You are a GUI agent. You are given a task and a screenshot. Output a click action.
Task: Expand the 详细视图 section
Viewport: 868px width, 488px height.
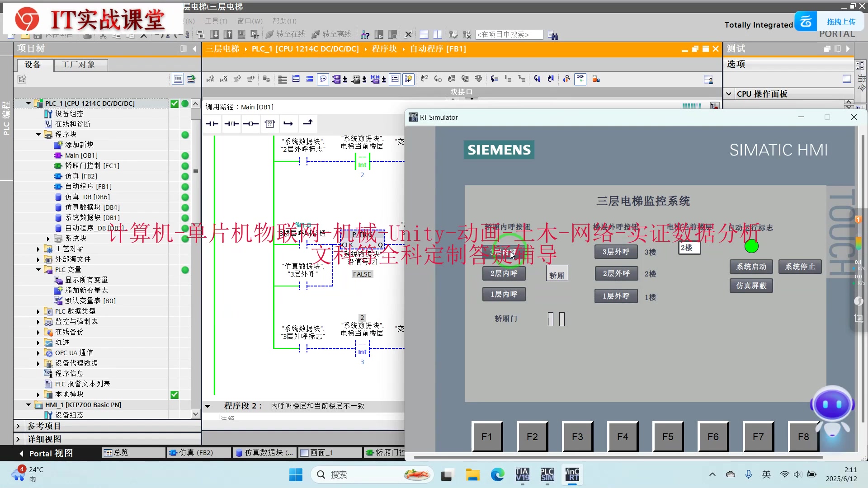[x=18, y=439]
